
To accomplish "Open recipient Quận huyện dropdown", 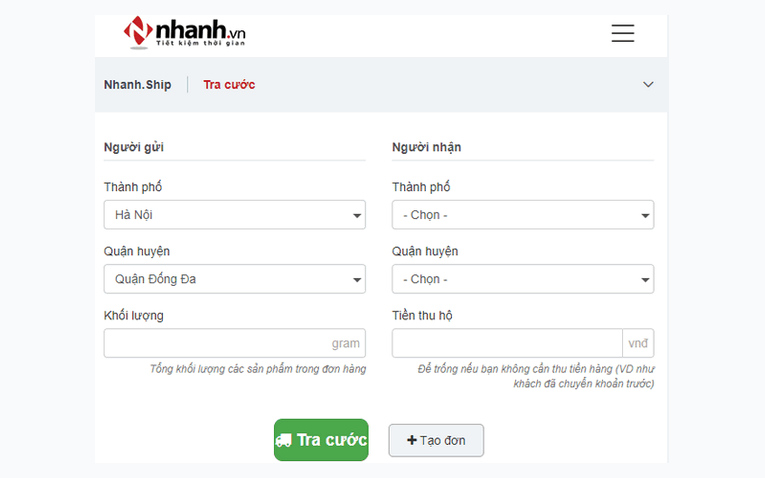I will coord(523,279).
